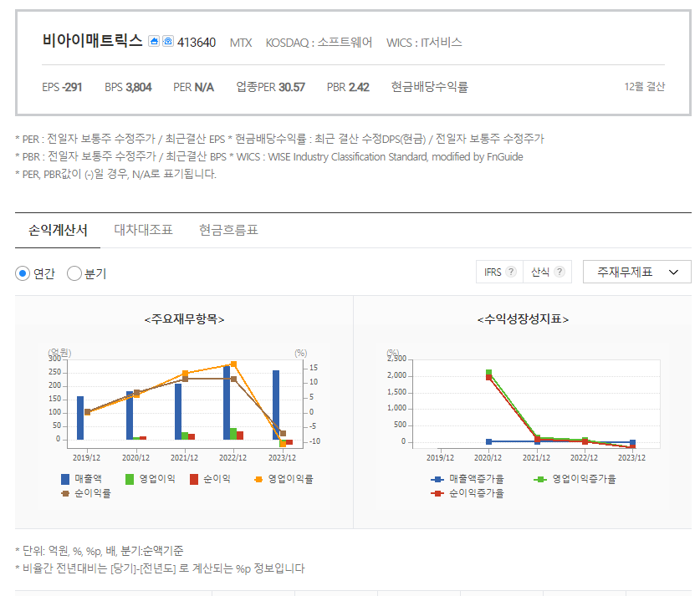
Task: Click the 2019/12 blue 매출액 bar
Action: coord(80,418)
